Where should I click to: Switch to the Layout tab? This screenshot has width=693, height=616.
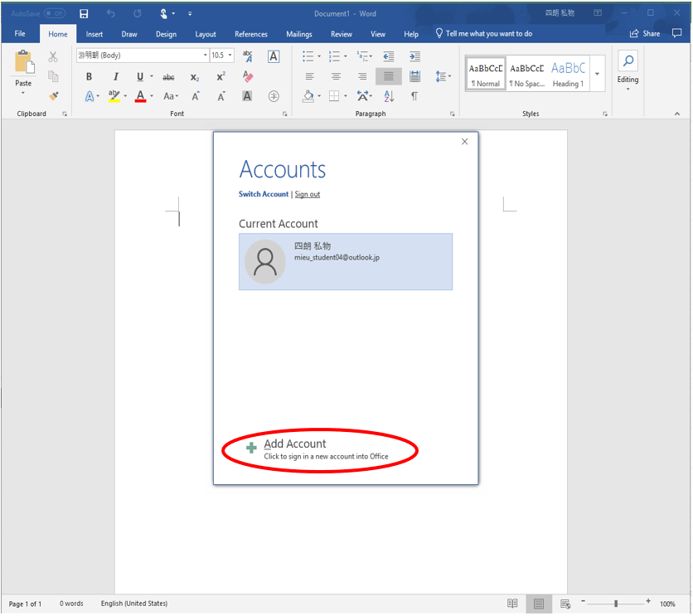[x=206, y=34]
